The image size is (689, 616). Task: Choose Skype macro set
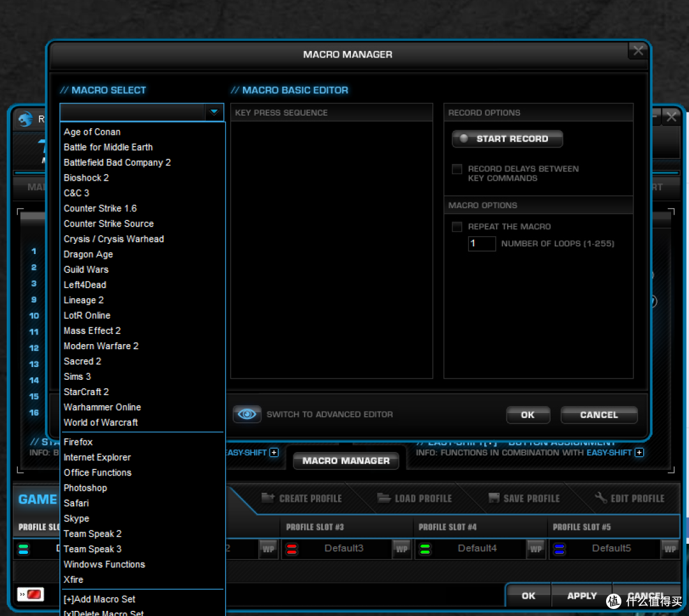(77, 519)
